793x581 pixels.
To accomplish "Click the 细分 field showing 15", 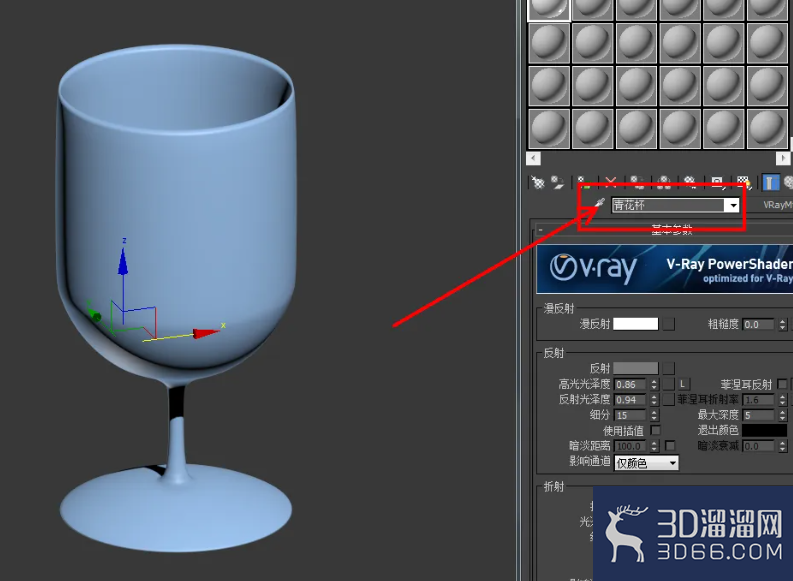I will (x=630, y=415).
